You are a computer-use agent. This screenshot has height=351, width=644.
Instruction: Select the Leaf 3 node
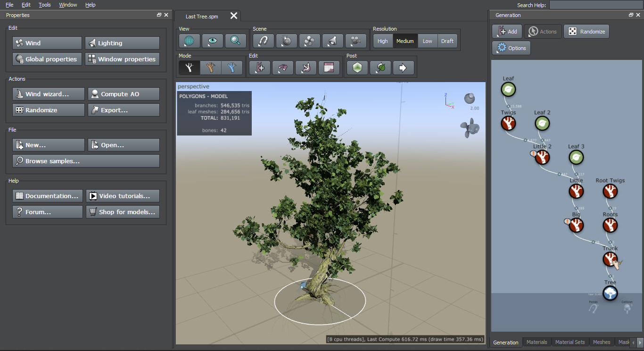[x=576, y=157]
